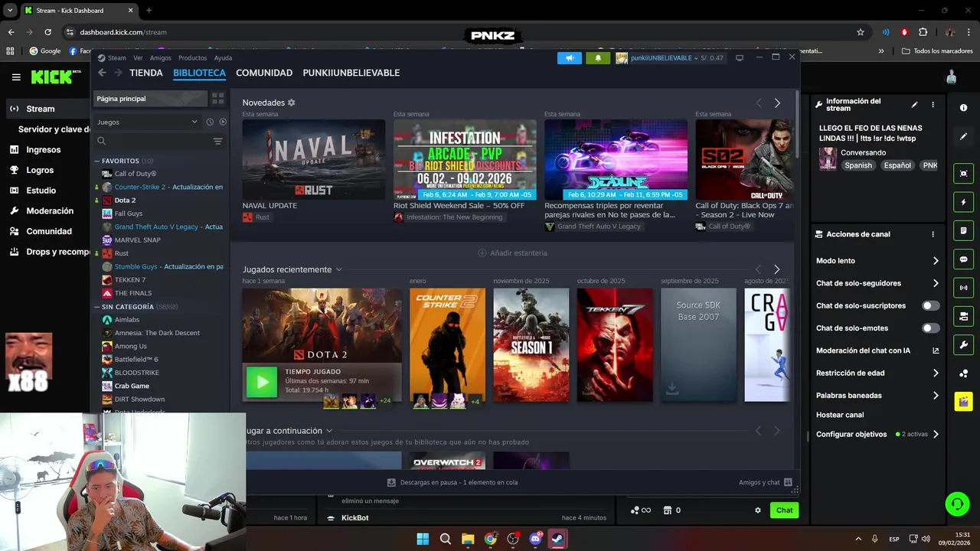This screenshot has height=551, width=980.
Task: Go back using Steam's back arrow
Action: 102,73
